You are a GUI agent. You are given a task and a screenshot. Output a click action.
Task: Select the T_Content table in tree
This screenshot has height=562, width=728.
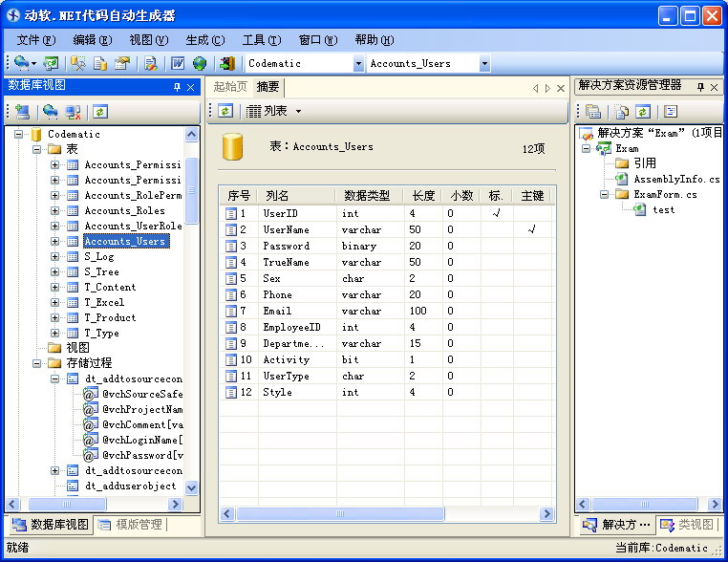(x=110, y=288)
